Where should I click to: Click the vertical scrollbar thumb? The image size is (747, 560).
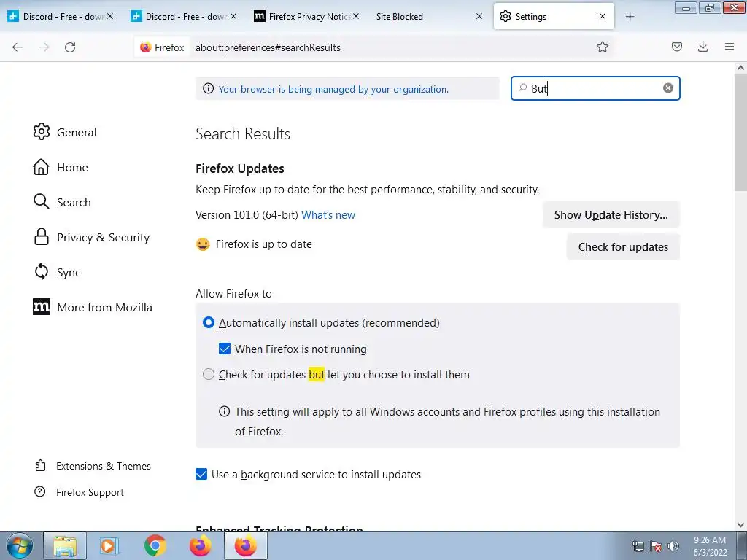(740, 133)
